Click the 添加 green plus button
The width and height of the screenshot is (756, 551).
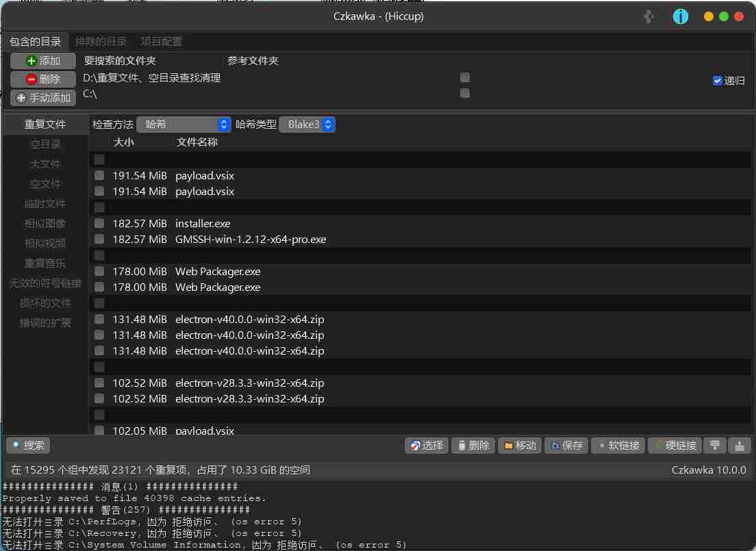(x=42, y=61)
